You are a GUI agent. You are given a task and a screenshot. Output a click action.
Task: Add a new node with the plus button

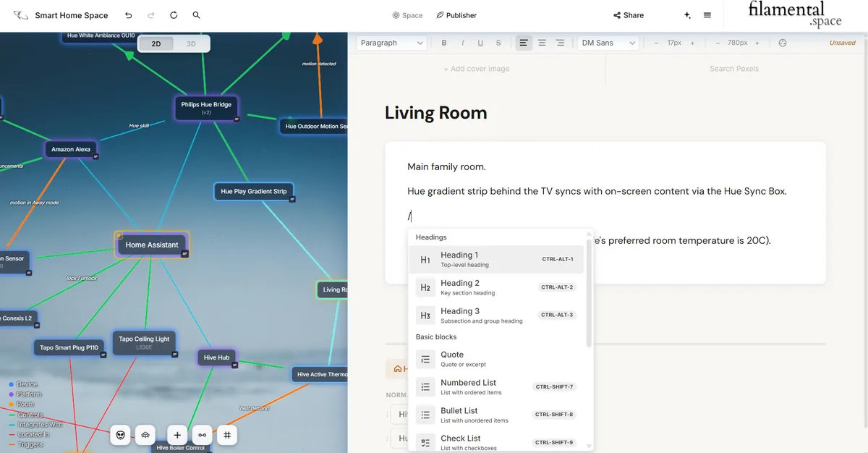(x=177, y=435)
